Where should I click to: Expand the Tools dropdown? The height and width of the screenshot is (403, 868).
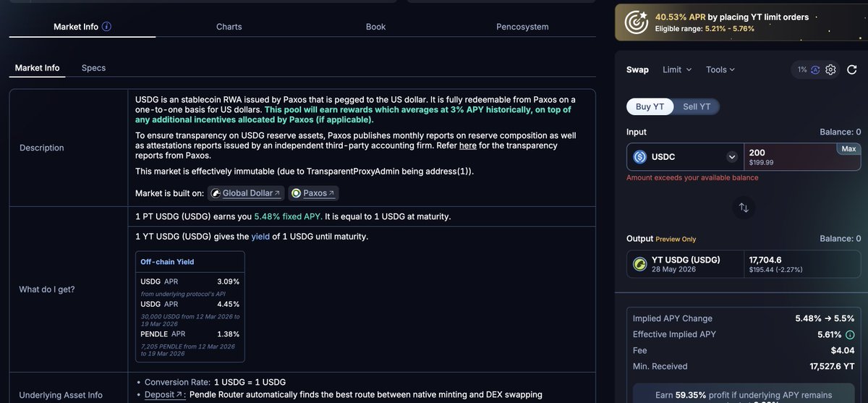(x=720, y=69)
